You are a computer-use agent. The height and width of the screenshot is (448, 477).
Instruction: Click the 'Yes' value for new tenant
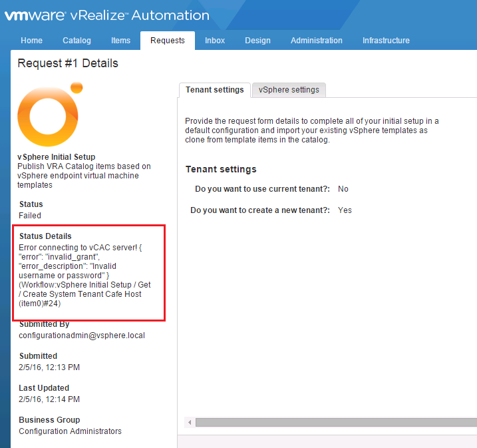345,210
